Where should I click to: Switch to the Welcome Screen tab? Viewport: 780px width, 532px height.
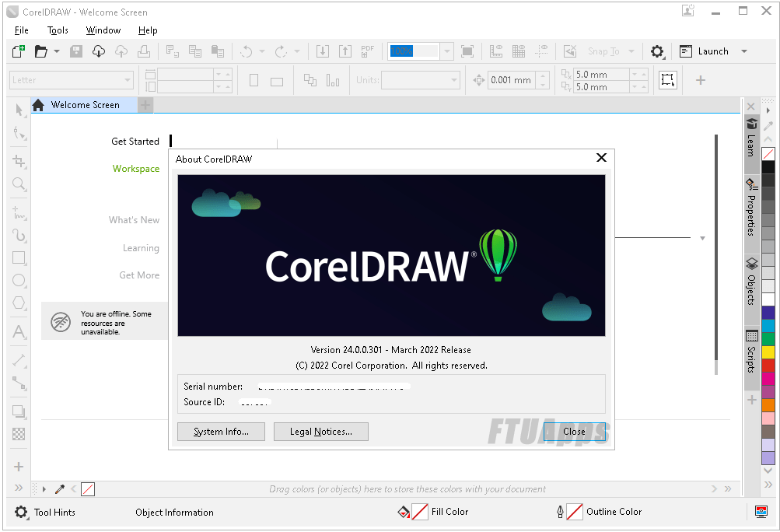pos(84,105)
